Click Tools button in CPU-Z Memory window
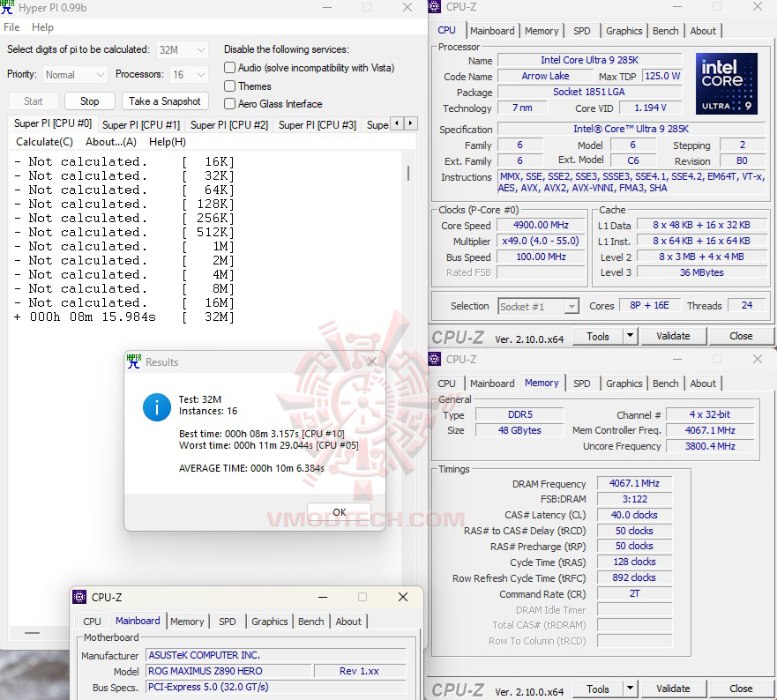The image size is (777, 700). pyautogui.click(x=598, y=689)
